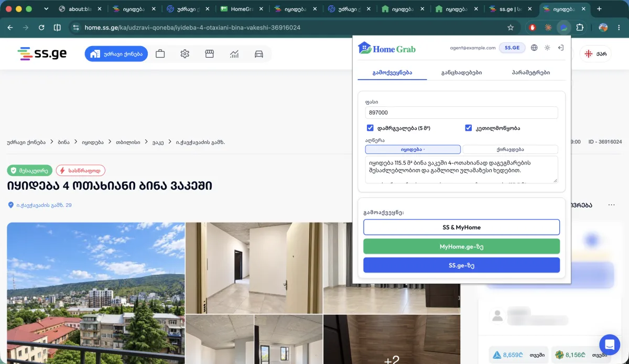Select the ქირავდება description toggle
Screen dimensions: 629x364
pyautogui.click(x=510, y=149)
